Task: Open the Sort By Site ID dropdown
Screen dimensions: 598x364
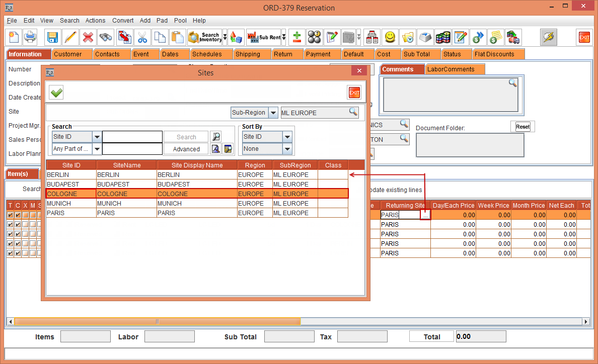Action: point(287,137)
